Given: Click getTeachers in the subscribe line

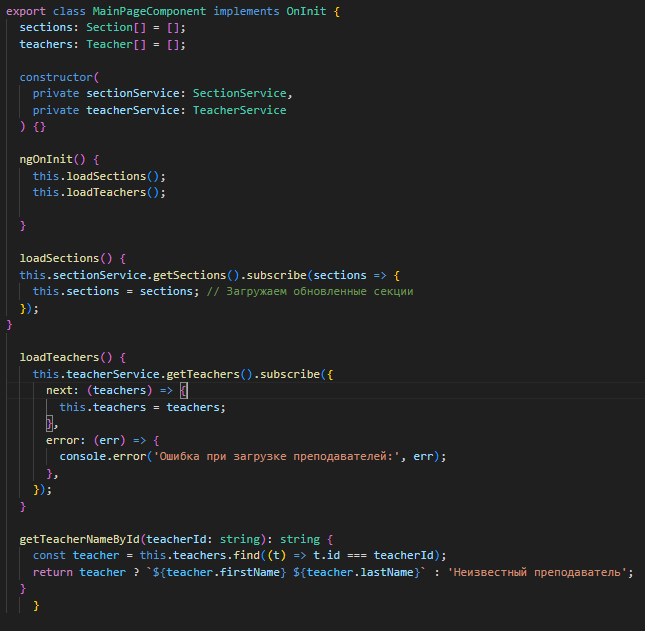Looking at the screenshot, I should [x=203, y=374].
